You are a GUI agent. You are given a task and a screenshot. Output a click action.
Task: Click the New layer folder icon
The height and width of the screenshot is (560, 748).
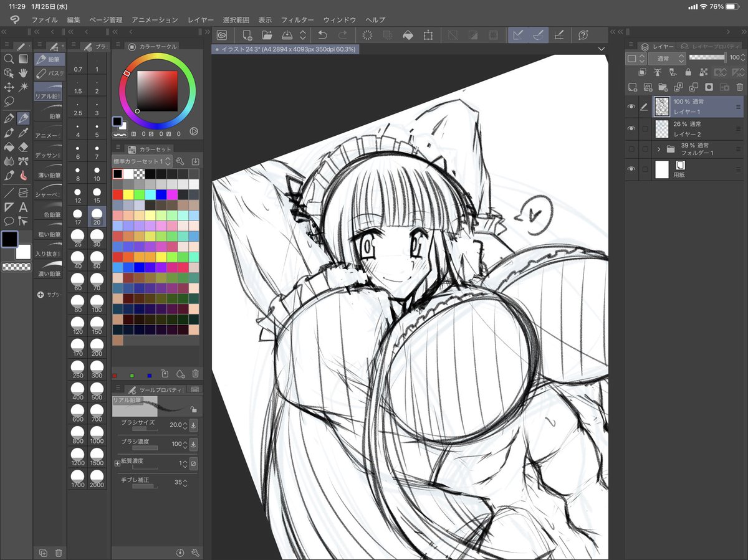[x=663, y=87]
